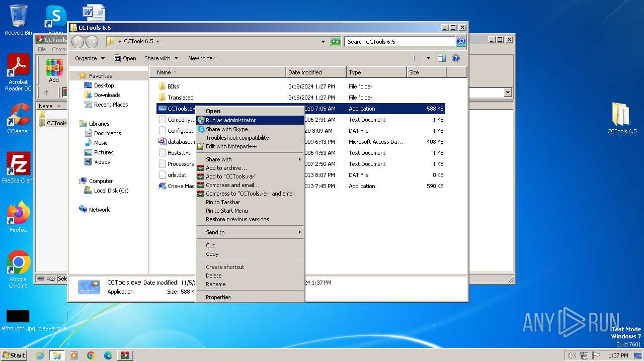Click the Explorer Forward navigation button
This screenshot has width=644, height=362.
92,42
